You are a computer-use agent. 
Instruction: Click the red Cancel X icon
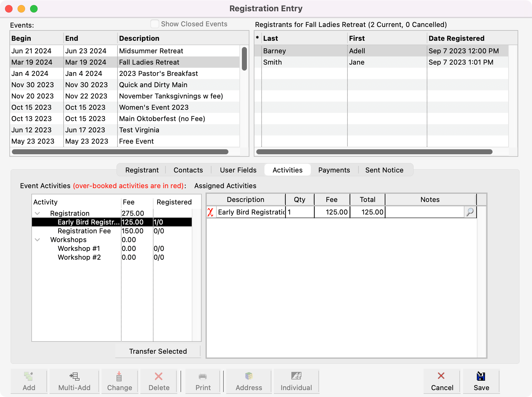[441, 376]
